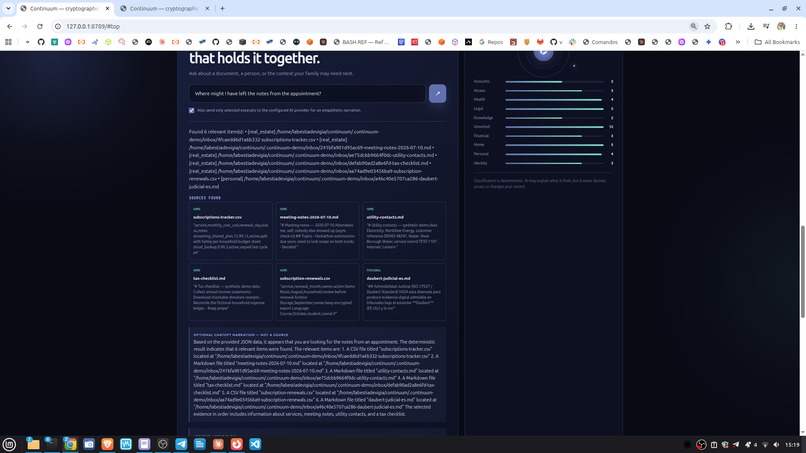View site information icon
806x453 pixels.
(x=58, y=26)
